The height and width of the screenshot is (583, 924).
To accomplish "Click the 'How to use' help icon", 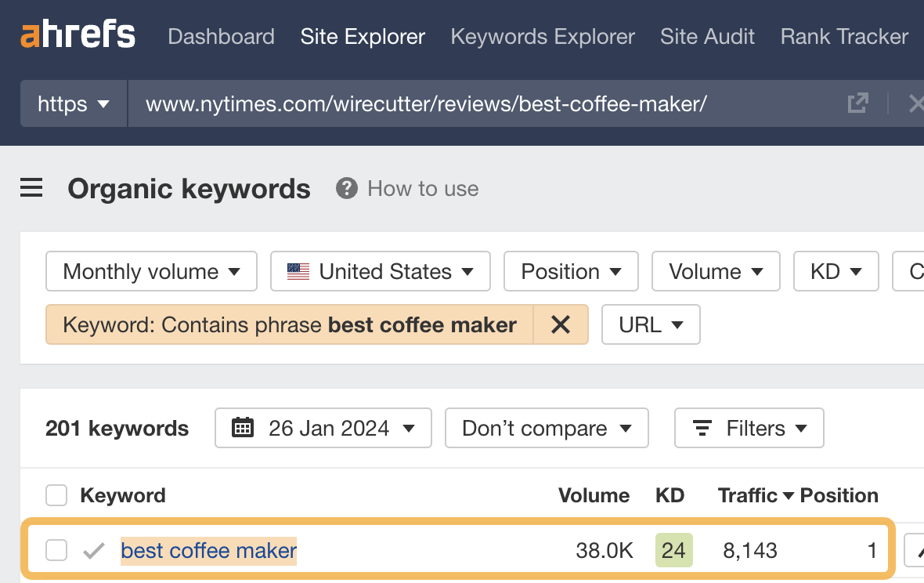I will [345, 188].
